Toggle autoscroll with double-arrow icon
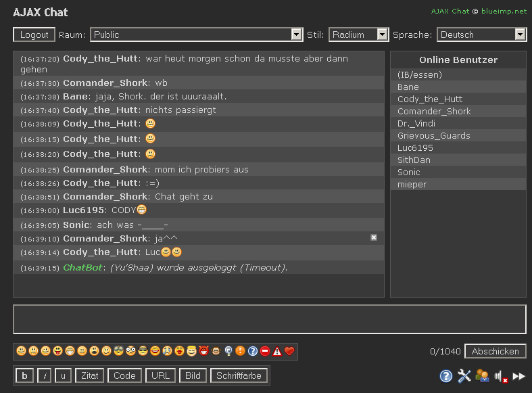 [x=518, y=376]
